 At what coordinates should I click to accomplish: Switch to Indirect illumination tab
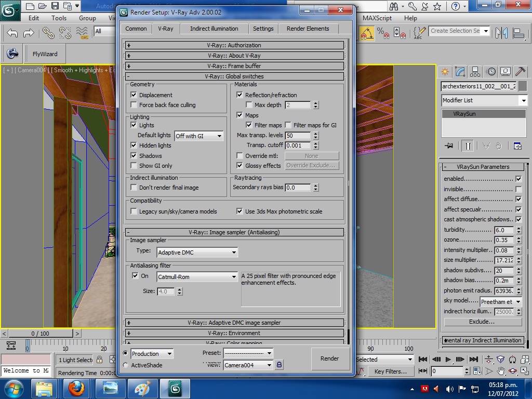click(x=214, y=29)
